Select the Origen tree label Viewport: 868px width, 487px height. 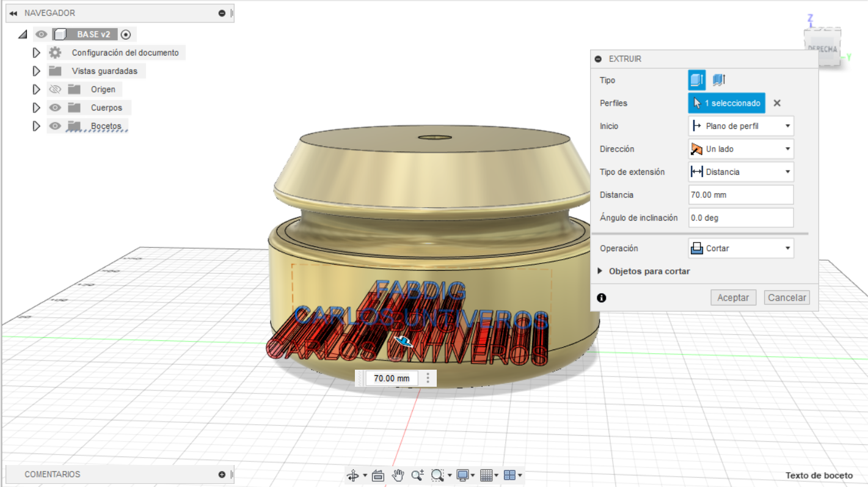[103, 89]
